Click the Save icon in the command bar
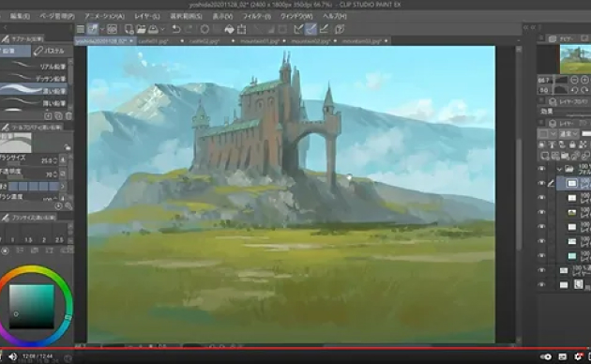 coord(153,29)
